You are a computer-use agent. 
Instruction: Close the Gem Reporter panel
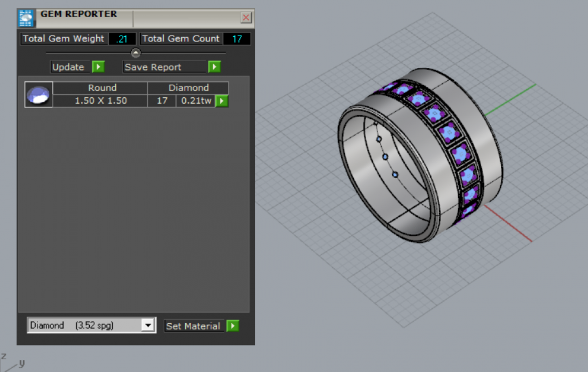[246, 18]
